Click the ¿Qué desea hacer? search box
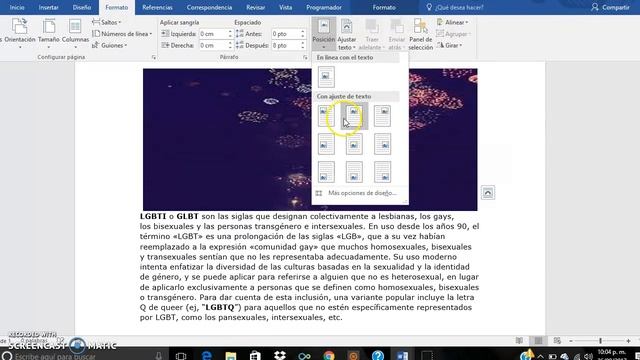The image size is (640, 360). coord(455,7)
